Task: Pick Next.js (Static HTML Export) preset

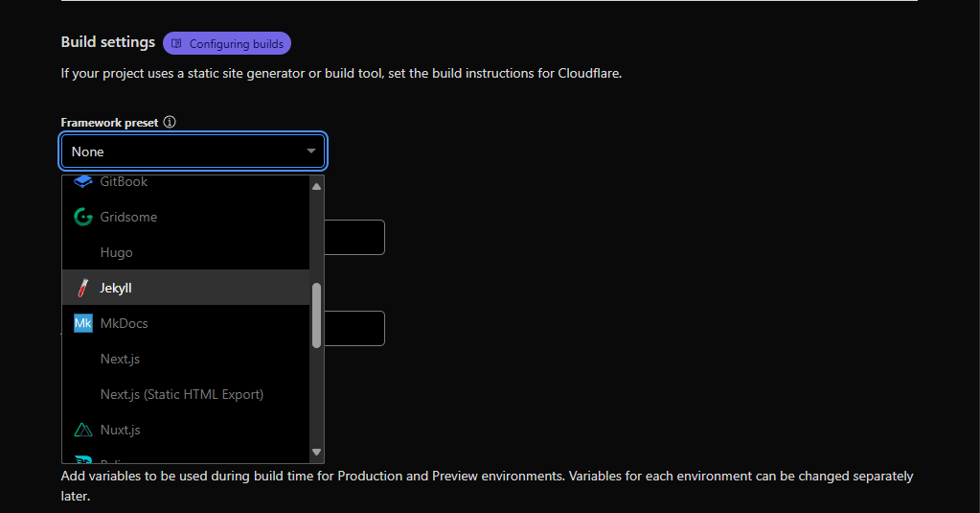Action: click(x=182, y=394)
